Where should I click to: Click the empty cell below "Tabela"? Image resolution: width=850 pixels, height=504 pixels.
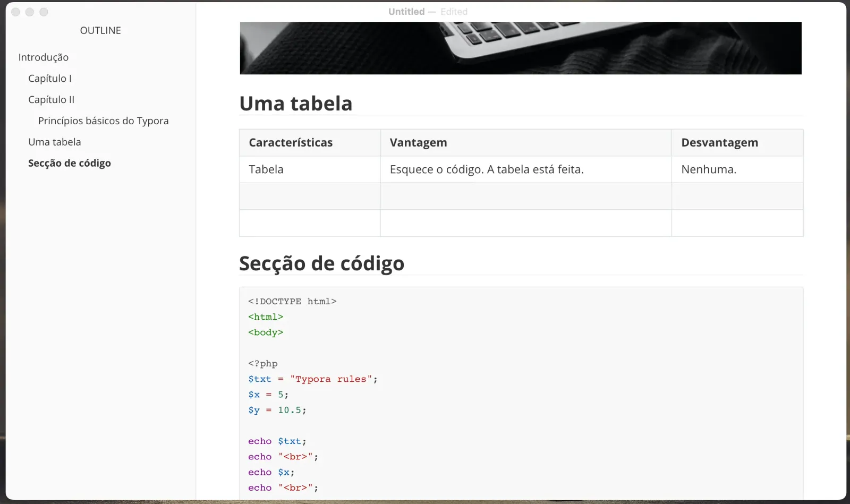(x=309, y=196)
